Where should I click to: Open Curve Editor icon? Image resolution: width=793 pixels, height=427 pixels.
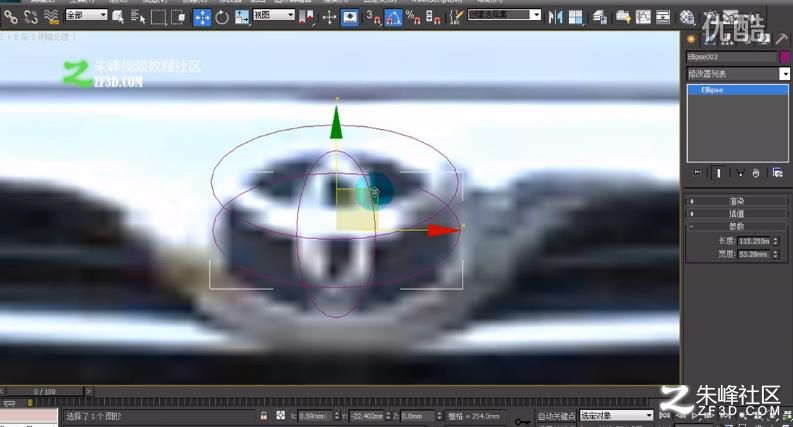pyautogui.click(x=643, y=17)
